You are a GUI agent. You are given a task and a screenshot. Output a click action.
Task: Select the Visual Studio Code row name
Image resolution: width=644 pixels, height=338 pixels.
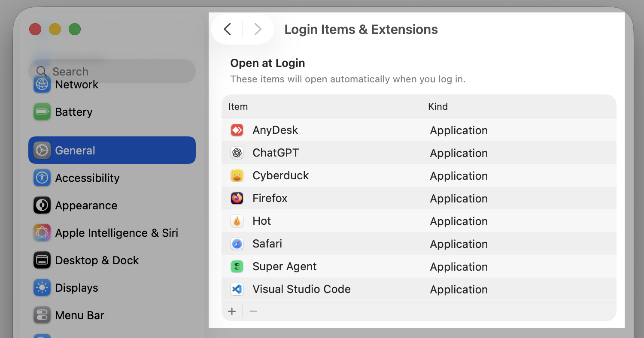tap(302, 289)
